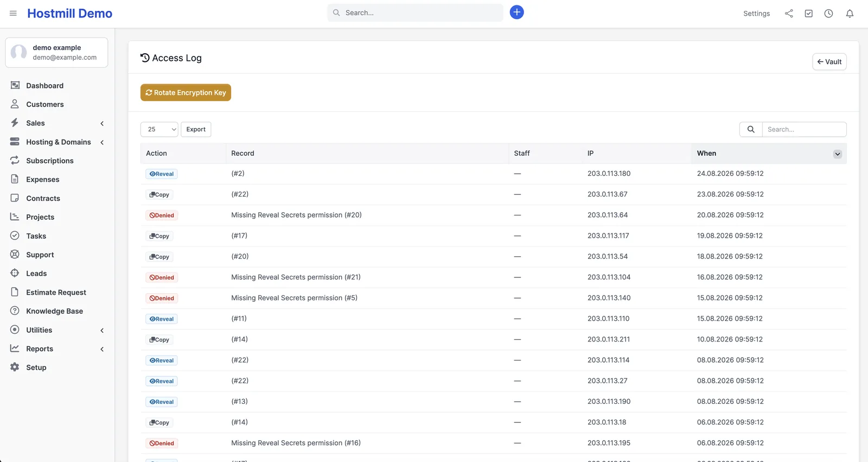
Task: Expand the Sales submenu chevron
Action: coord(102,123)
